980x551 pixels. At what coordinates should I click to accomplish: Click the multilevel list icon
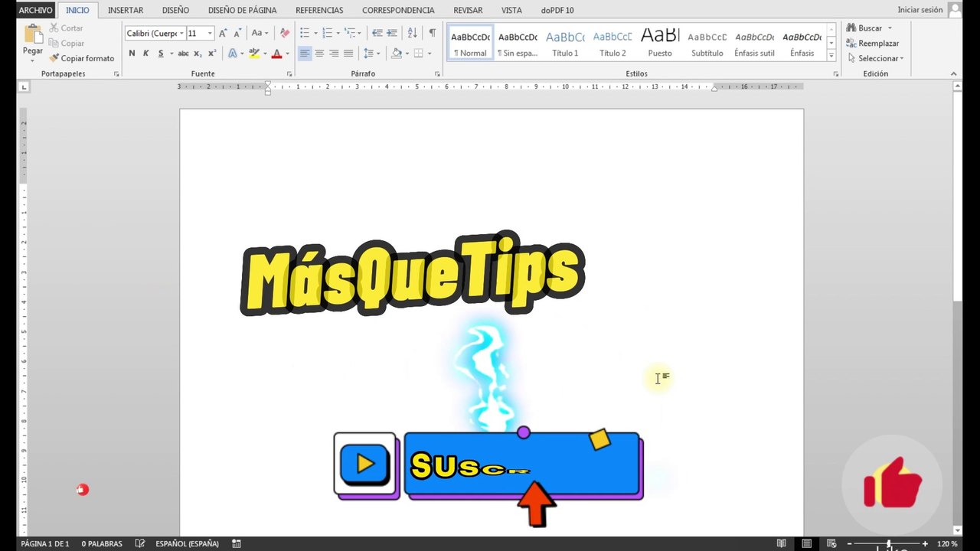(349, 33)
